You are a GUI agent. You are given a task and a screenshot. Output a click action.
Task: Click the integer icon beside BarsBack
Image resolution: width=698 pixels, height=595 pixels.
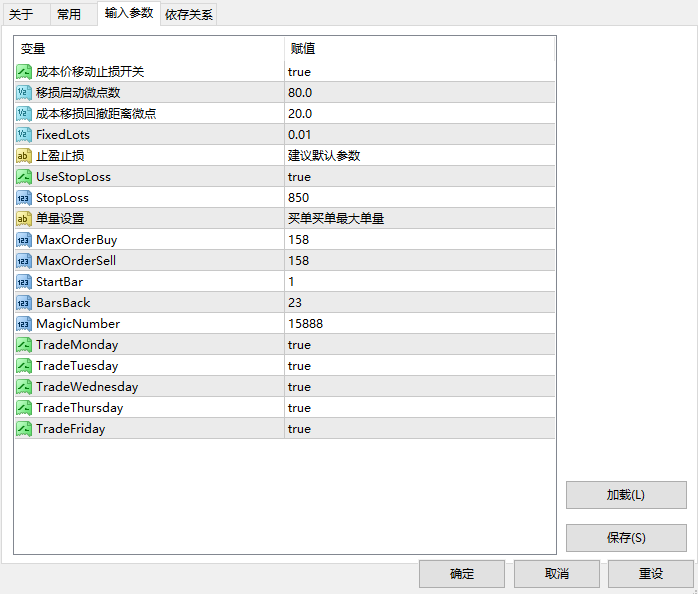(x=24, y=303)
